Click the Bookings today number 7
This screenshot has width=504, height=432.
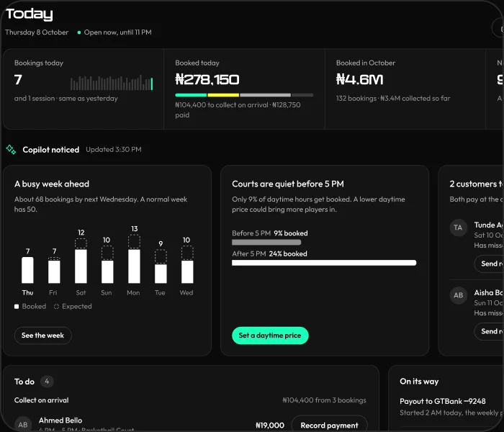click(x=18, y=79)
